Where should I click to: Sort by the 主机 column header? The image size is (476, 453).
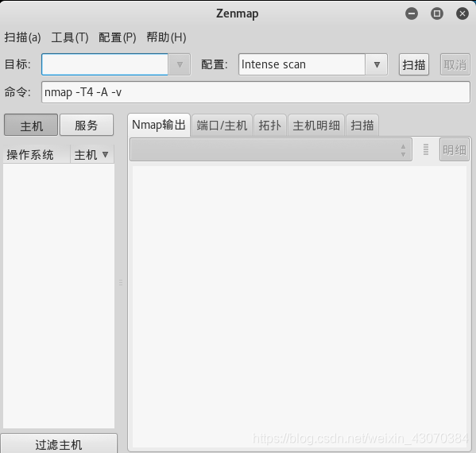[x=92, y=154]
